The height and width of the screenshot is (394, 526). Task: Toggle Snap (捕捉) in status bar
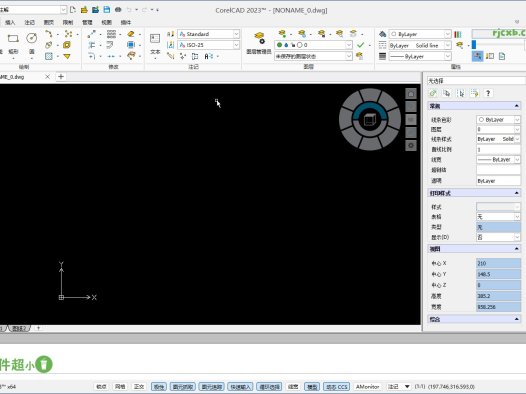click(101, 387)
